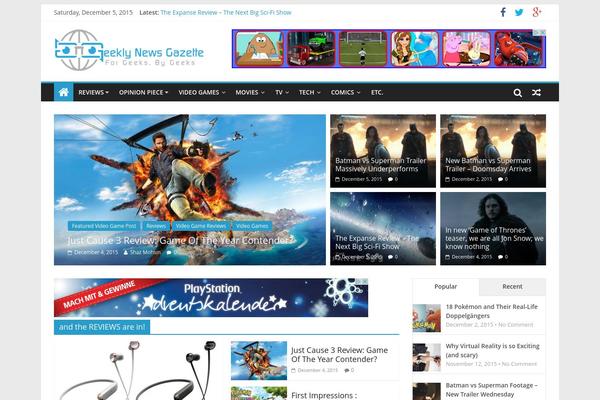Screen dimensions: 600x400
Task: Click the Reviews tag on featured post
Action: (156, 226)
